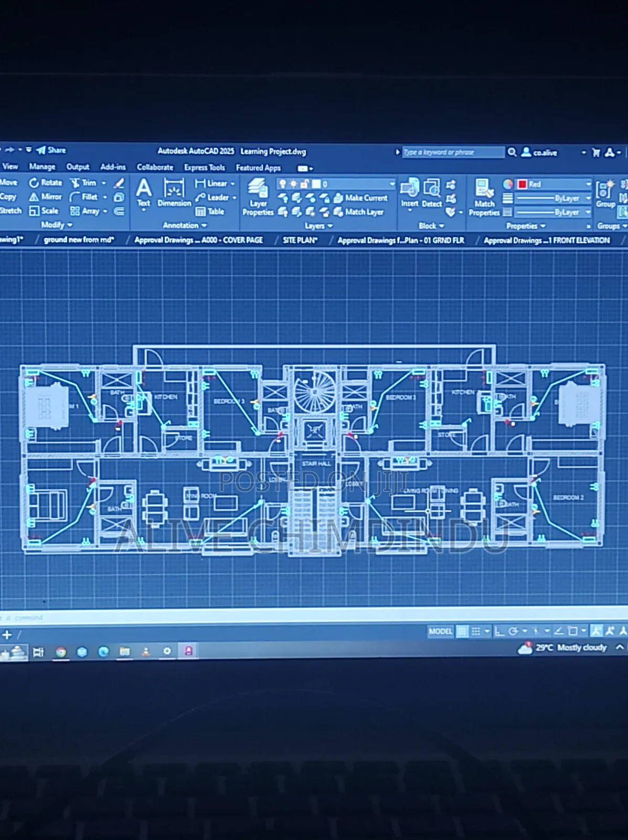Screen dimensions: 628x840
Task: Toggle object snap square icon in status bar
Action: pos(573,631)
